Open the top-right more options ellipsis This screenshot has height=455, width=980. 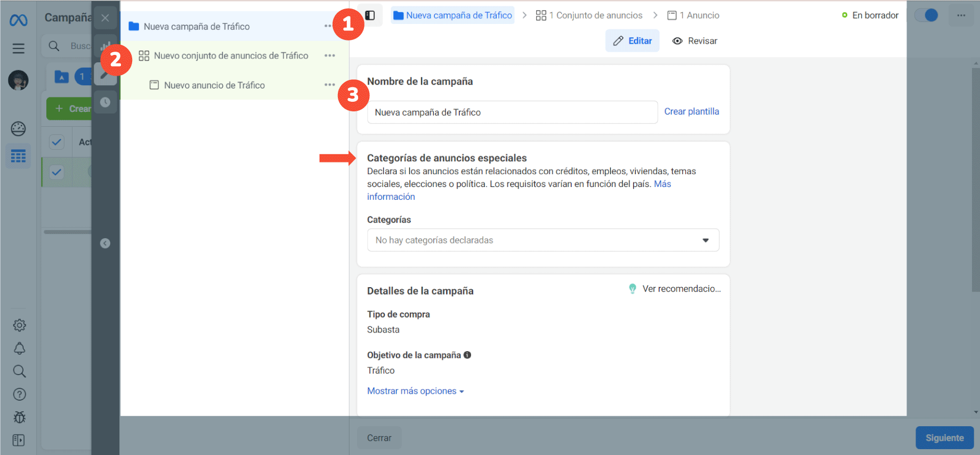(x=961, y=15)
